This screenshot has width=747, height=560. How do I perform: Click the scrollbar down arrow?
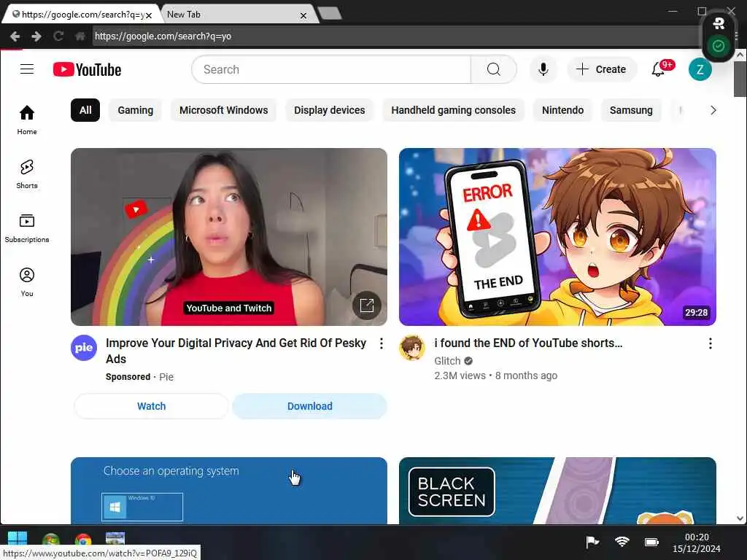[x=740, y=518]
